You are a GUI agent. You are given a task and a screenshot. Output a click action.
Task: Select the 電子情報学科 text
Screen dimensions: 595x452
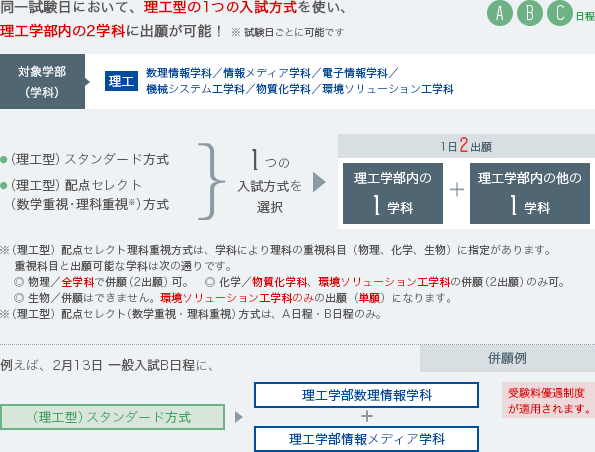coord(355,72)
